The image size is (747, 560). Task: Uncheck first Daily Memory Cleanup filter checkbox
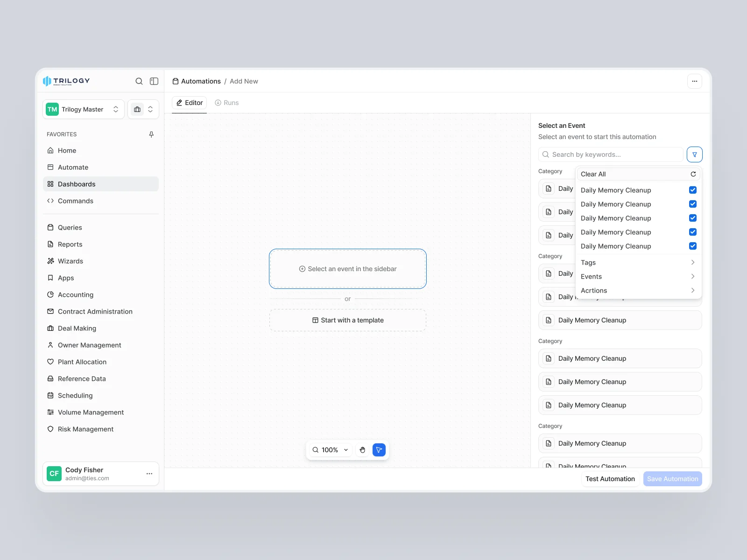coord(693,190)
